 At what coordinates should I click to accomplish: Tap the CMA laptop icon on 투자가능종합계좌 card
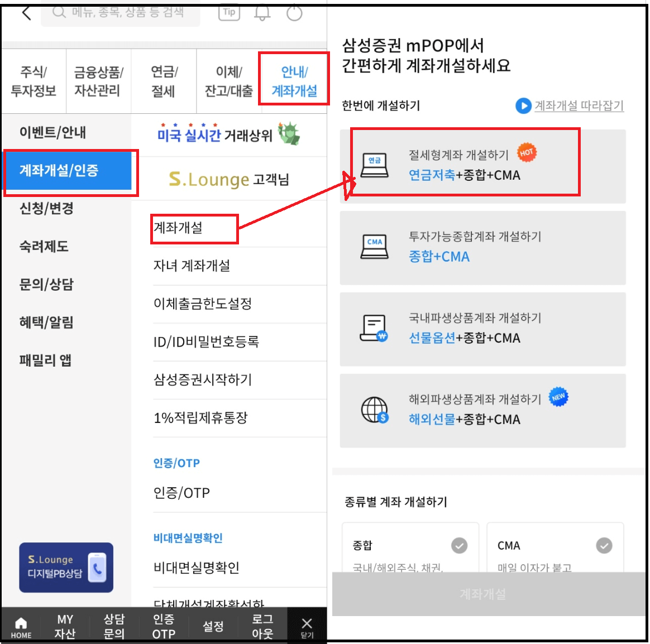[375, 247]
